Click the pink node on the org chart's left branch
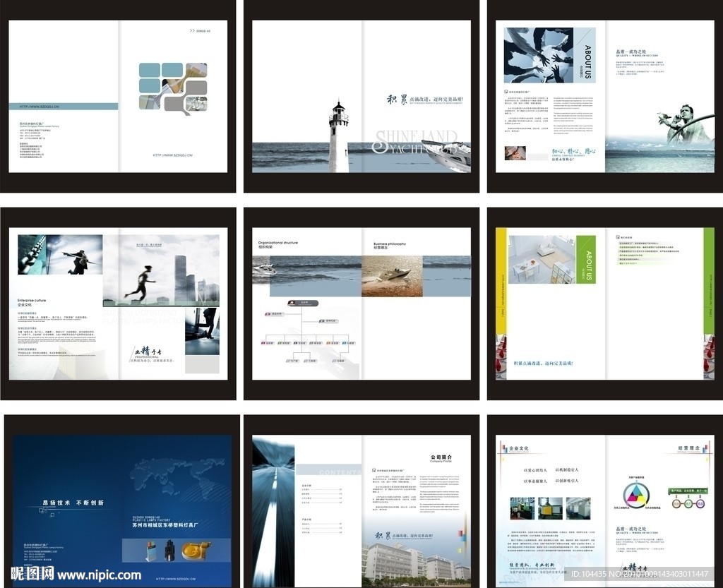 pos(275,314)
